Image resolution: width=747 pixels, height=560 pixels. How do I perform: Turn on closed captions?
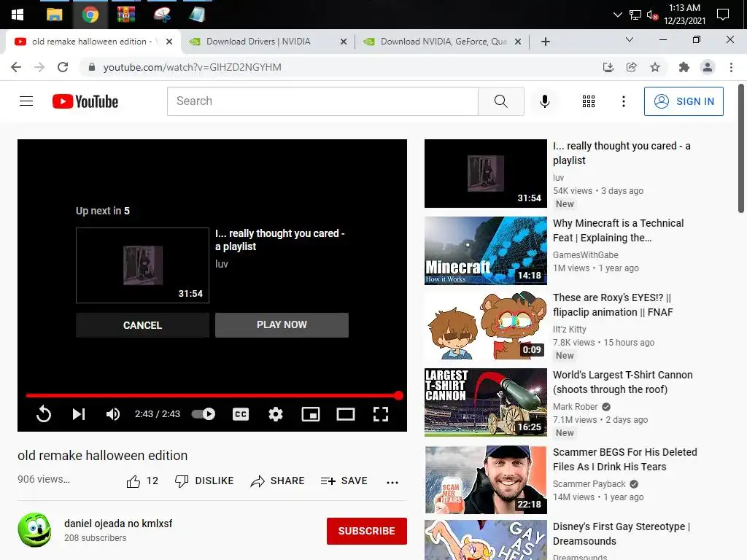pos(241,414)
